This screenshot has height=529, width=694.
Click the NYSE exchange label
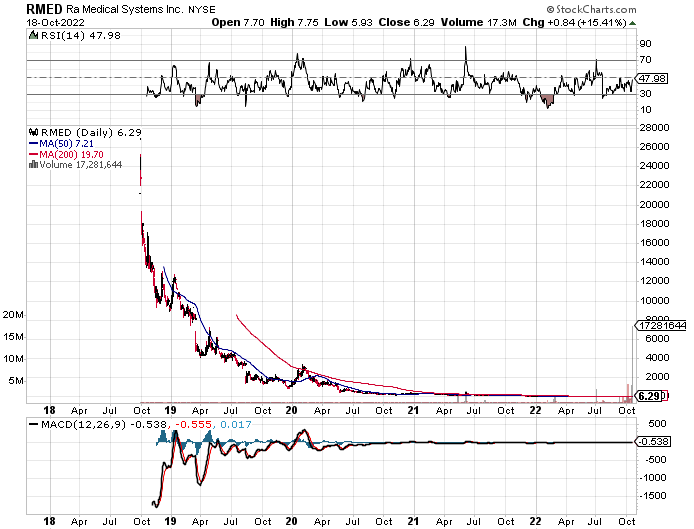pyautogui.click(x=202, y=9)
